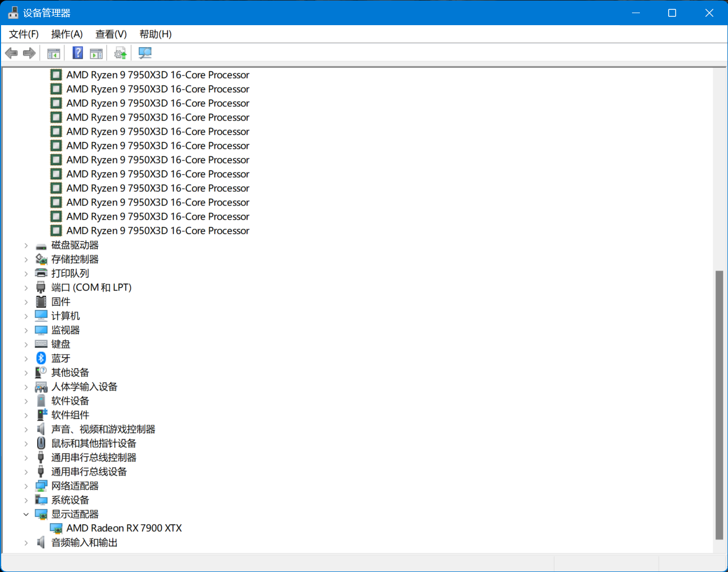Click the vertical scrollbar thumb

pos(719,405)
